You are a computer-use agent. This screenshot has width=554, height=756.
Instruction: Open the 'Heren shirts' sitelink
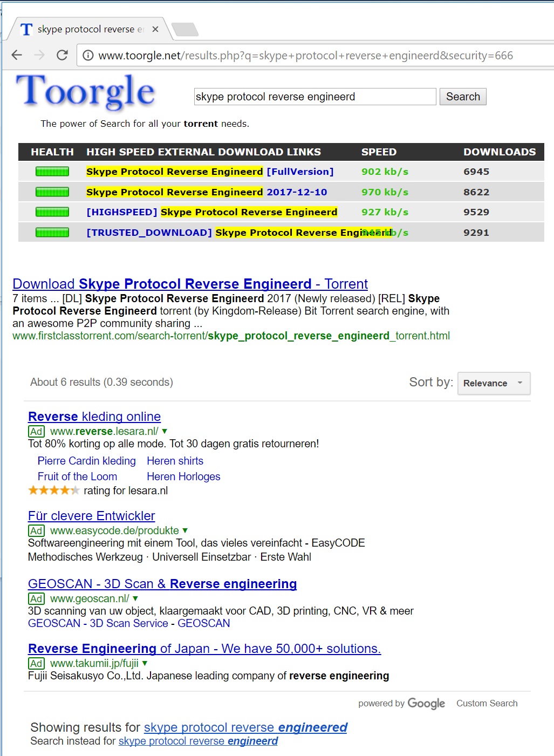click(x=175, y=461)
